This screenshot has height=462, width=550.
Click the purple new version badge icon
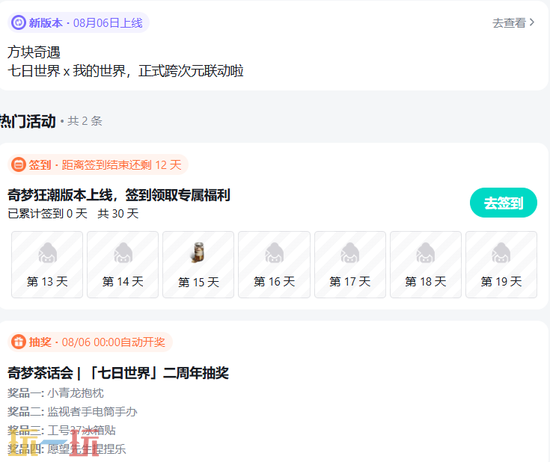pyautogui.click(x=18, y=23)
